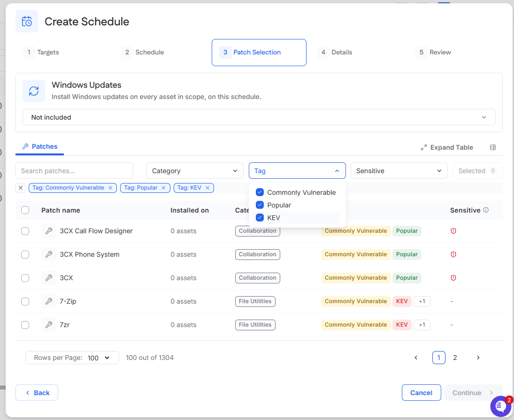Viewport: 514px width, 420px height.
Task: Check the 3CX Call Flow Designer row
Action: coord(25,231)
